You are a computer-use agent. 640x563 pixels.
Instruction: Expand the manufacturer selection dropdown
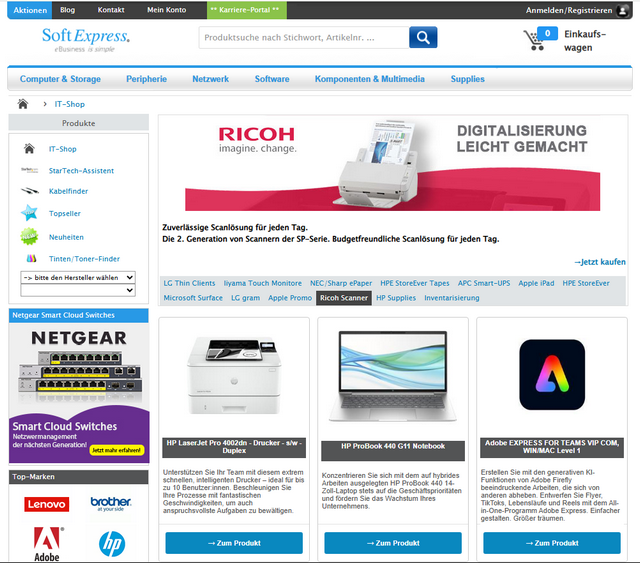click(x=78, y=278)
